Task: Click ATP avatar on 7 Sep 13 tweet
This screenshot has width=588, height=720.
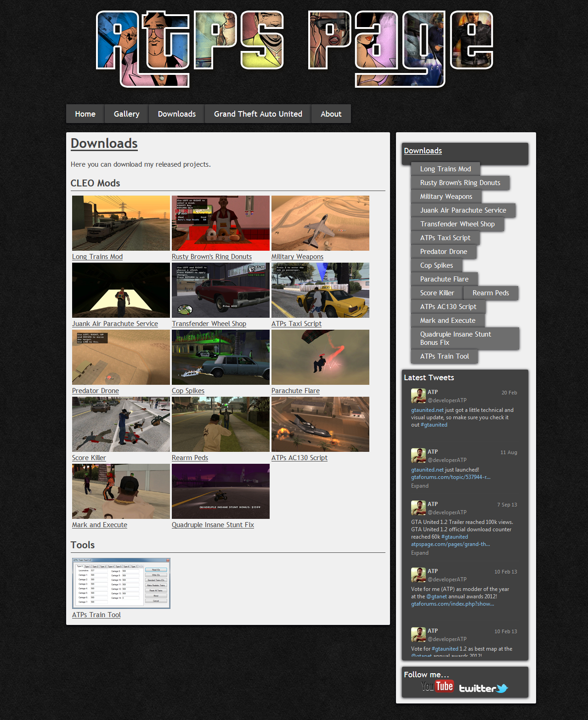Action: pyautogui.click(x=418, y=508)
